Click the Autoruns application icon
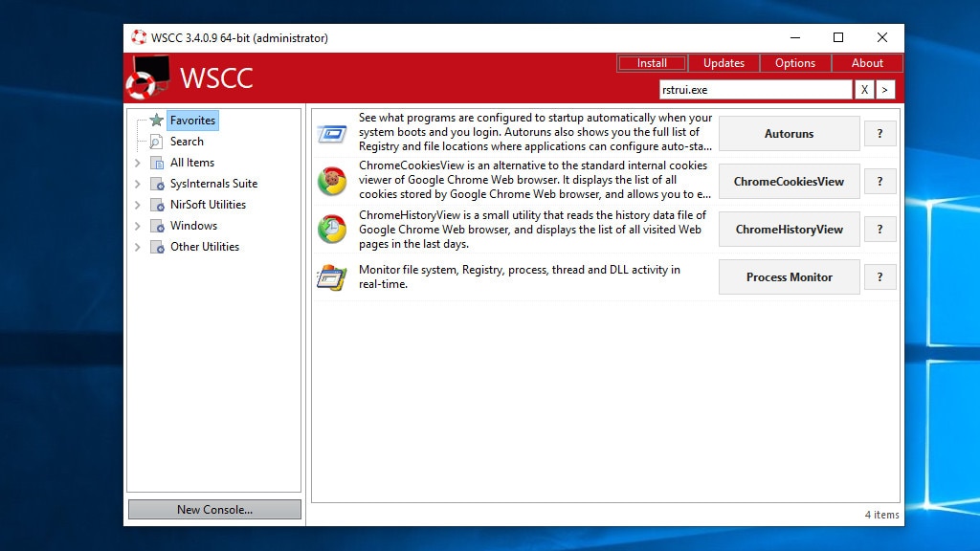Screen dimensions: 980x551 click(330, 133)
